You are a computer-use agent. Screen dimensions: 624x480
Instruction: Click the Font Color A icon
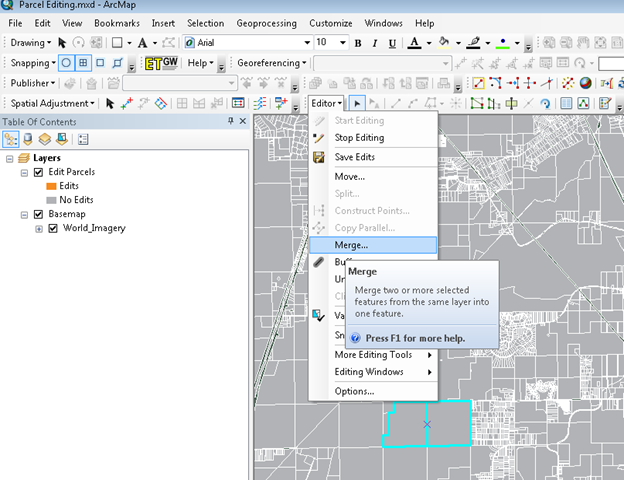click(414, 43)
